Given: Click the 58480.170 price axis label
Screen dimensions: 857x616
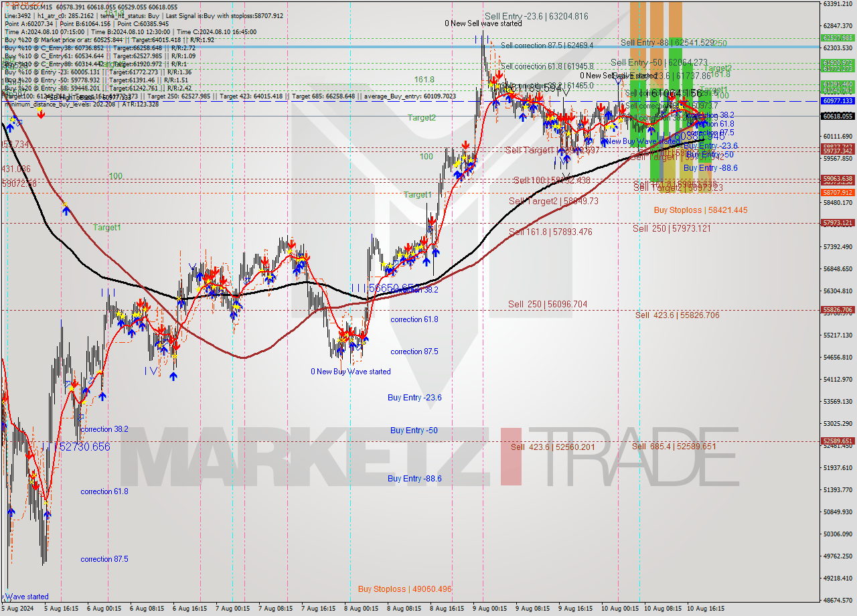Looking at the screenshot, I should [x=838, y=202].
